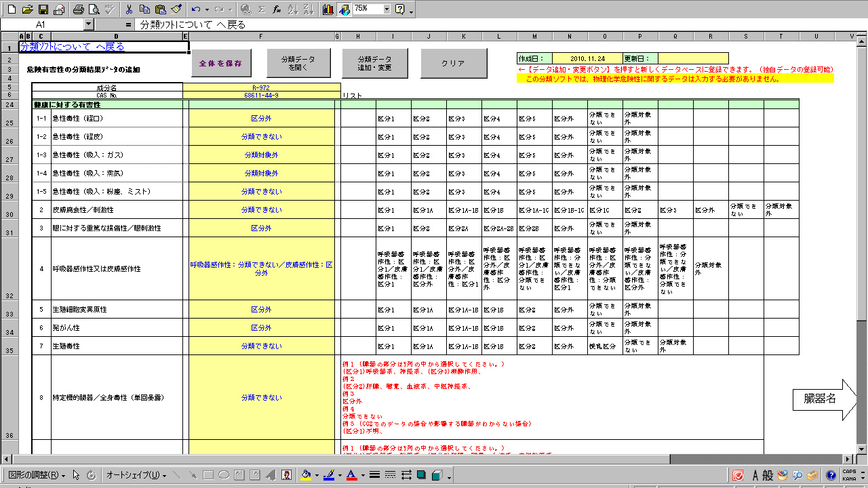The height and width of the screenshot is (488, 868).
Task: Click the IME help question icon
Action: [831, 475]
